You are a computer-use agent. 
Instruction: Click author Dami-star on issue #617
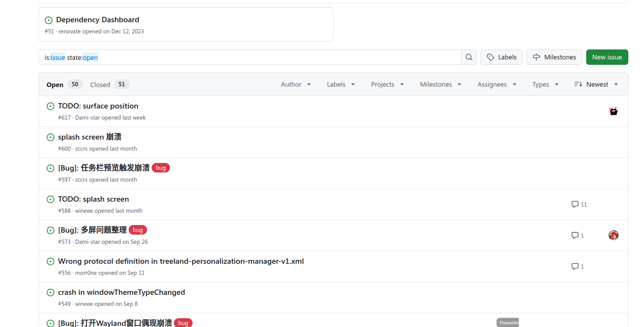click(88, 118)
